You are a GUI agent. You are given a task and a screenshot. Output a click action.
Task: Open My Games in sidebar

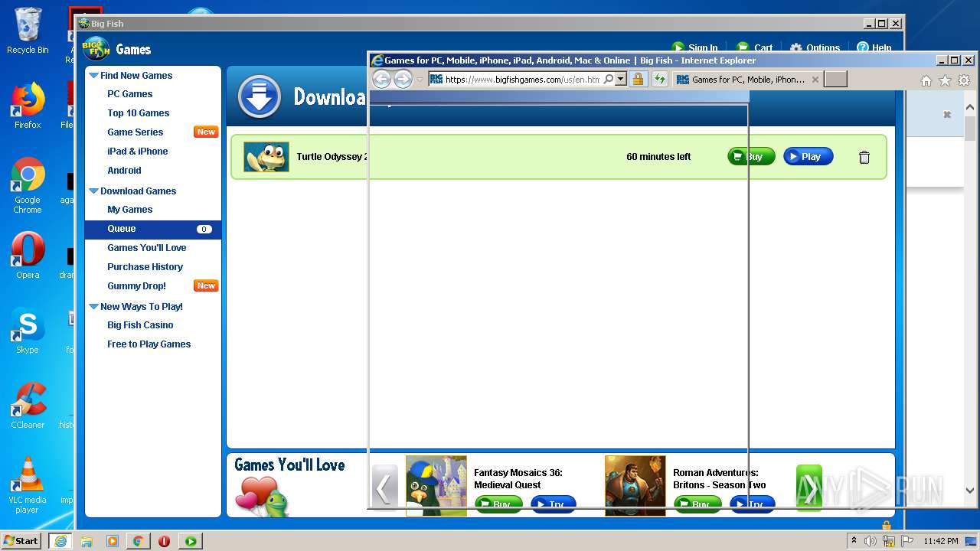[x=130, y=210]
